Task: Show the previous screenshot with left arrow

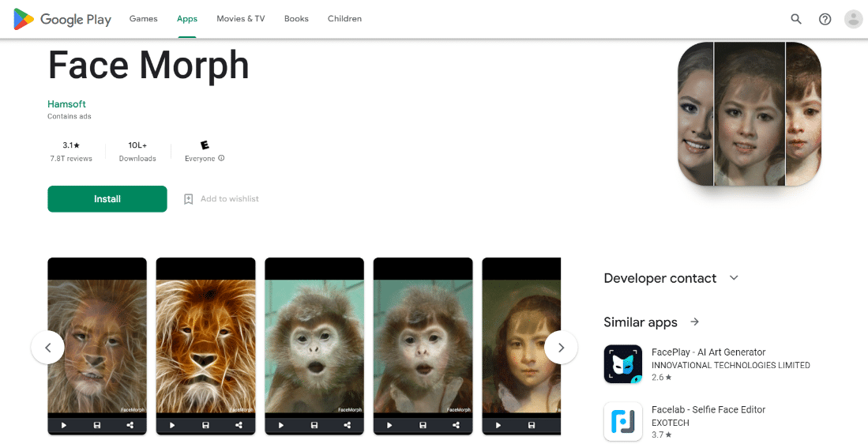Action: pos(47,347)
